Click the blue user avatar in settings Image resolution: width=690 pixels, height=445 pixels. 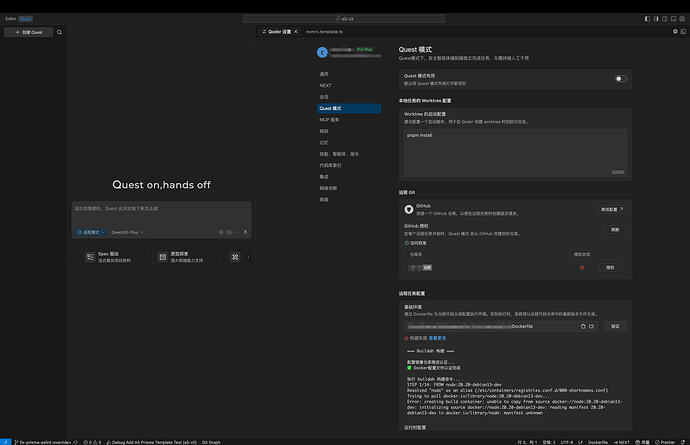pos(322,52)
